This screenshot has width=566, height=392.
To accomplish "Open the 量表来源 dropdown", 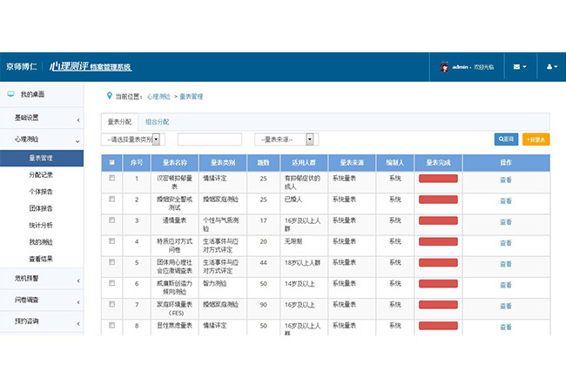I will click(x=286, y=139).
